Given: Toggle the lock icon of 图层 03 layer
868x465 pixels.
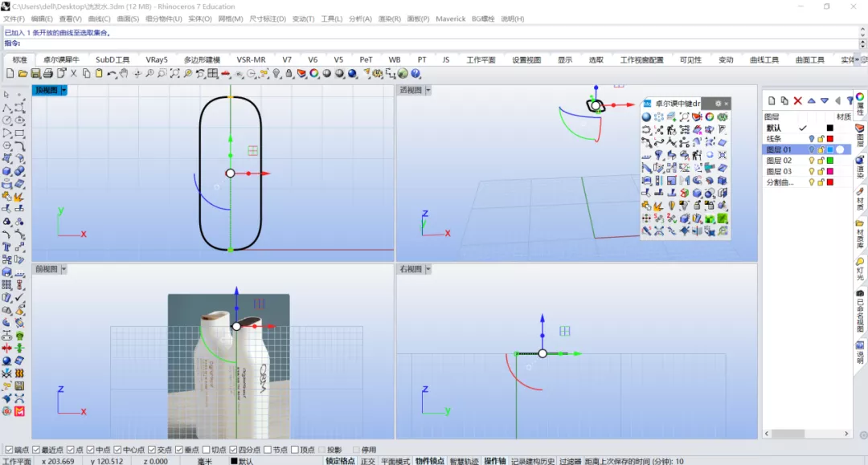Looking at the screenshot, I should click(x=821, y=172).
